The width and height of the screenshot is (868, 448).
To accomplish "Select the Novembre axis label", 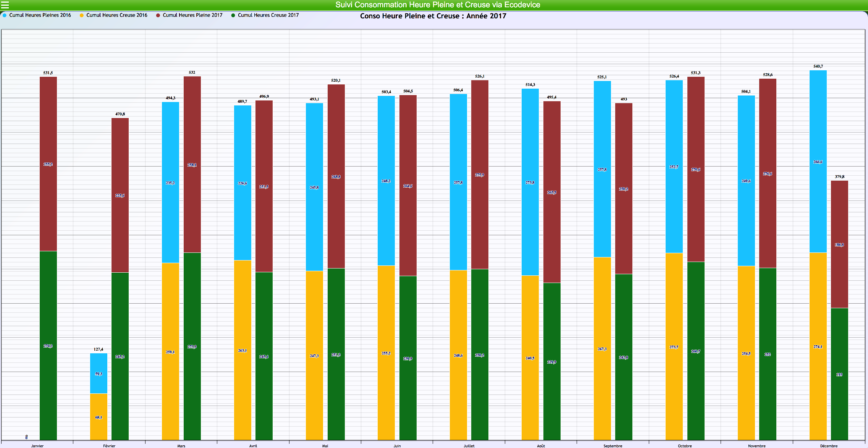I will tap(757, 446).
